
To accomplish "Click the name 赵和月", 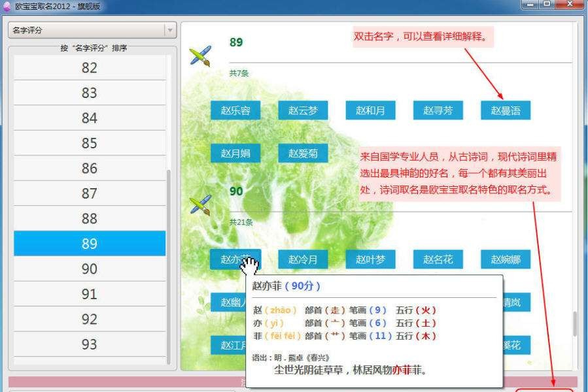I will tap(371, 110).
